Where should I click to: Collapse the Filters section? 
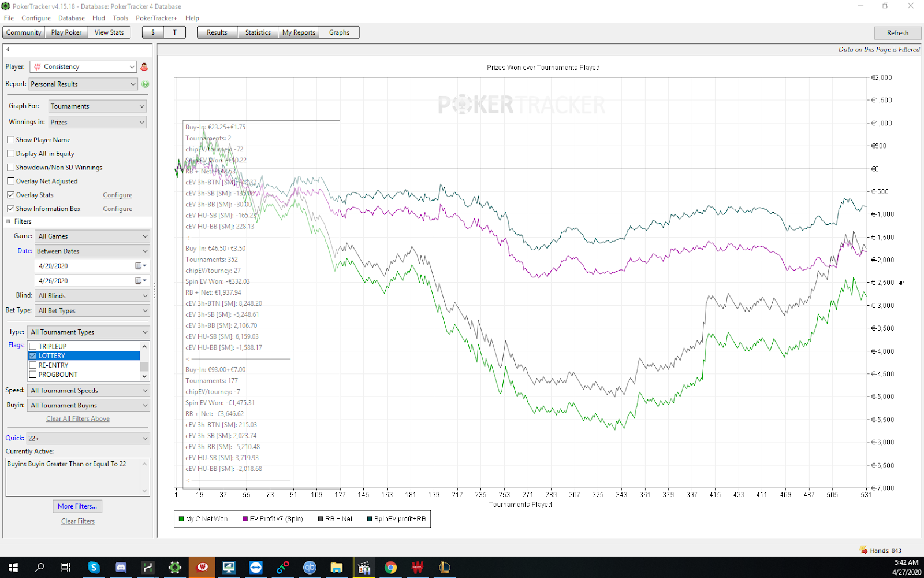pyautogui.click(x=9, y=222)
